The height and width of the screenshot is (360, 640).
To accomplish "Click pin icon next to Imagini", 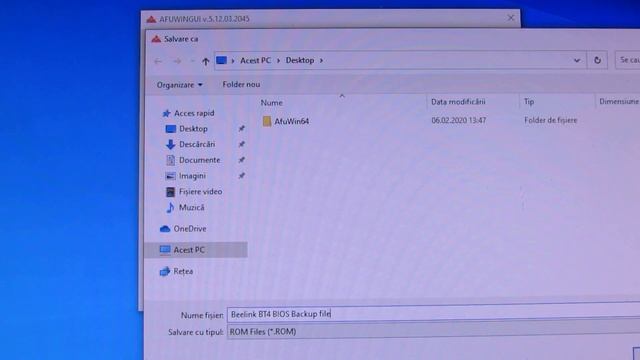I will (x=242, y=176).
